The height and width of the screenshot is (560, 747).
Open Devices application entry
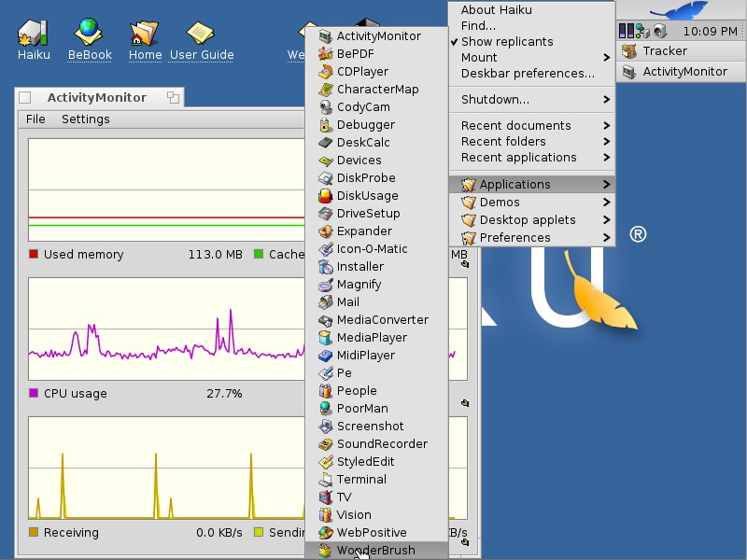pyautogui.click(x=376, y=160)
